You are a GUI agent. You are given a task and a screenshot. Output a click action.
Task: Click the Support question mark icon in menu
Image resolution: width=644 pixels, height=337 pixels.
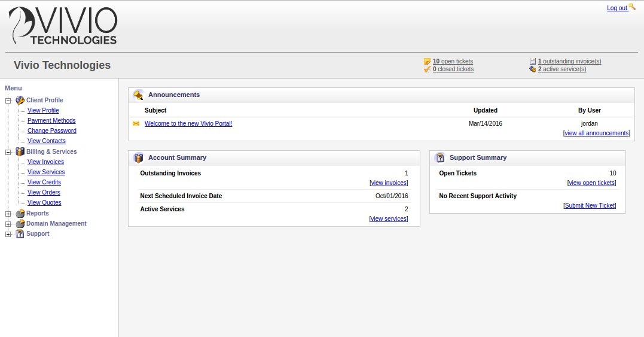(20, 234)
